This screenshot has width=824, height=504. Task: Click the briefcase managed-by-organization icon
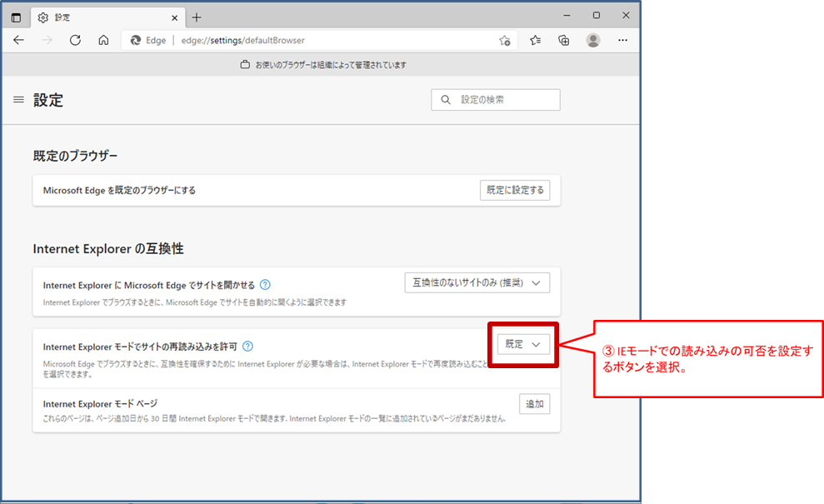click(245, 65)
